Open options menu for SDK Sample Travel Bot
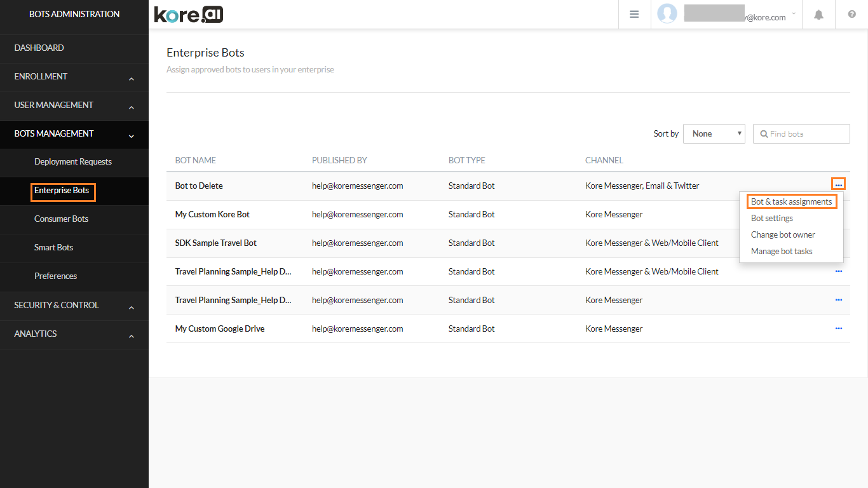 click(838, 243)
